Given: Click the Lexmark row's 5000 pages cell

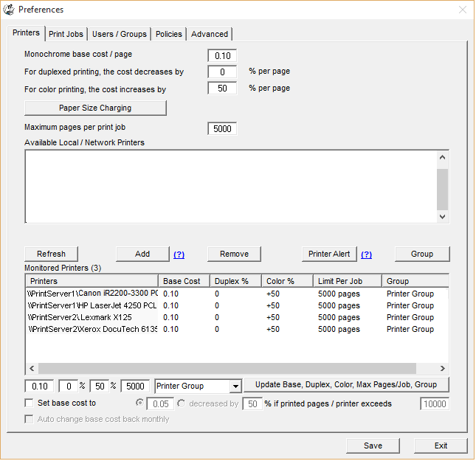Looking at the screenshot, I should point(339,317).
